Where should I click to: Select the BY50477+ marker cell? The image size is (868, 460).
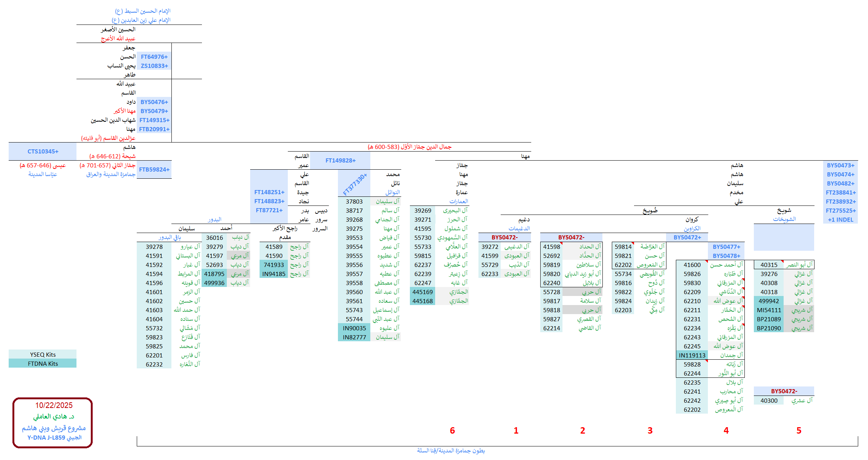click(726, 247)
